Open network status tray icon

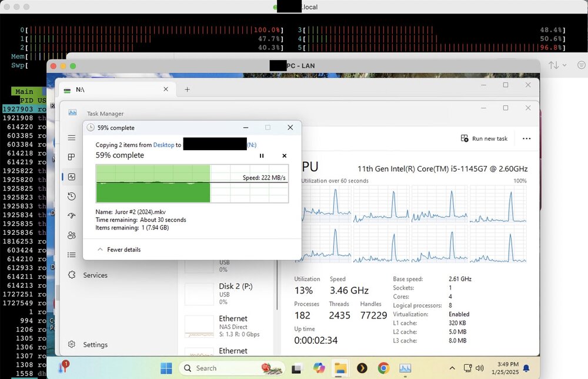[x=467, y=368]
